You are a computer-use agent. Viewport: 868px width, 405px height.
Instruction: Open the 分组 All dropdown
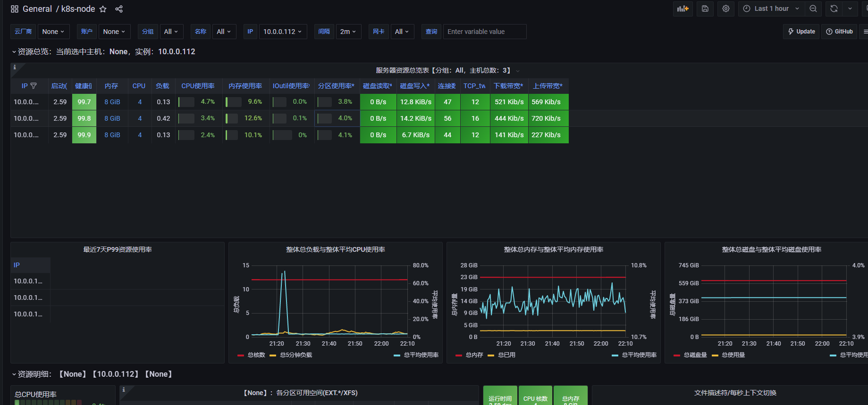[x=171, y=32]
